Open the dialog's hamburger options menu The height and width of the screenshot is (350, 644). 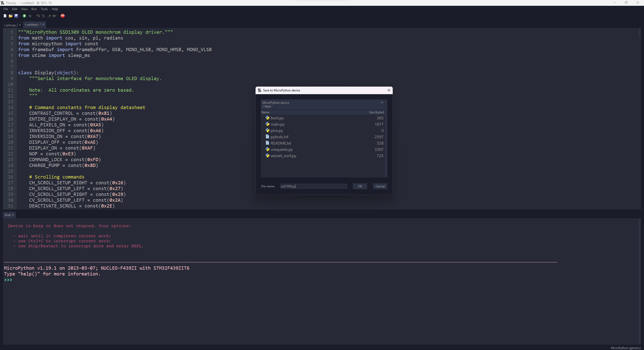tap(382, 102)
